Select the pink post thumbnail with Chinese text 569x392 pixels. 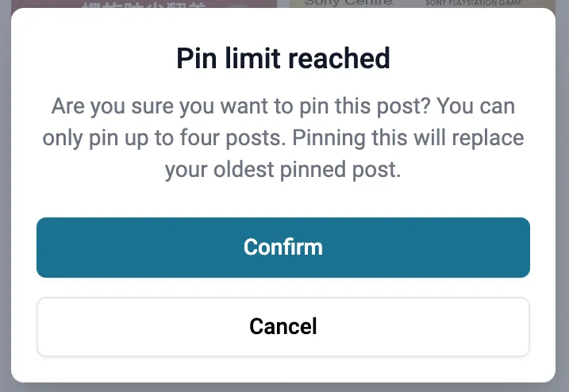point(144,4)
